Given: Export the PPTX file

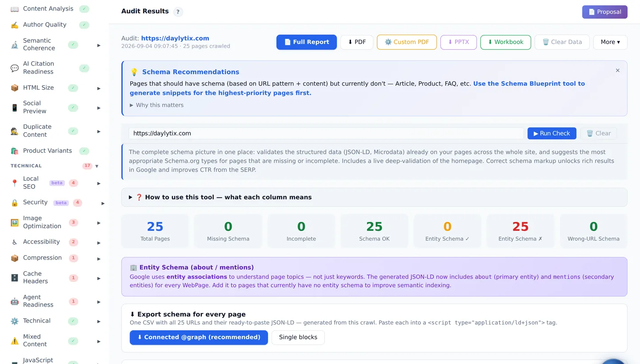Looking at the screenshot, I should [459, 42].
